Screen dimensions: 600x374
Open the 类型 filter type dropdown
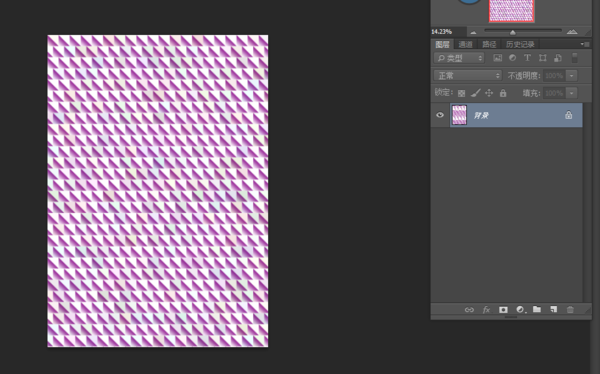[459, 58]
